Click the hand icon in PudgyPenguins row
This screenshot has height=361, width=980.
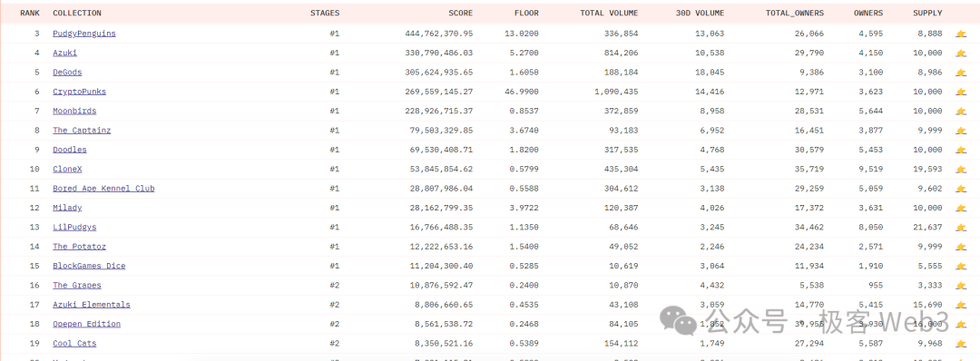pos(961,34)
